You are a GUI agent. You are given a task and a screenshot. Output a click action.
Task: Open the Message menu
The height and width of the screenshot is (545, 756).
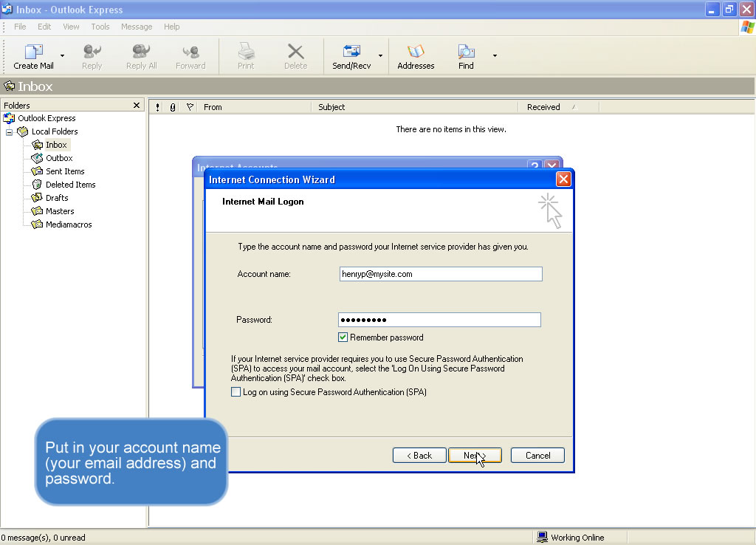pos(137,27)
